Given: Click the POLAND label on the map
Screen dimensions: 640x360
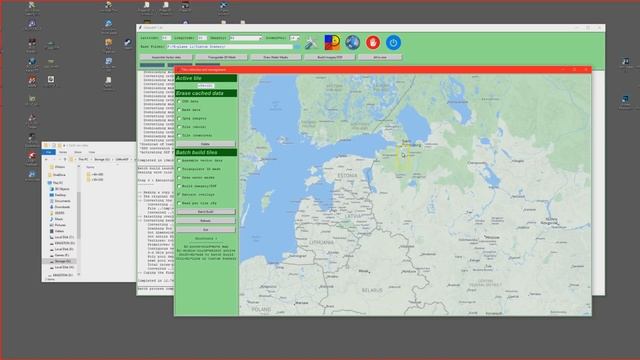Looking at the screenshot, I should (261, 309).
